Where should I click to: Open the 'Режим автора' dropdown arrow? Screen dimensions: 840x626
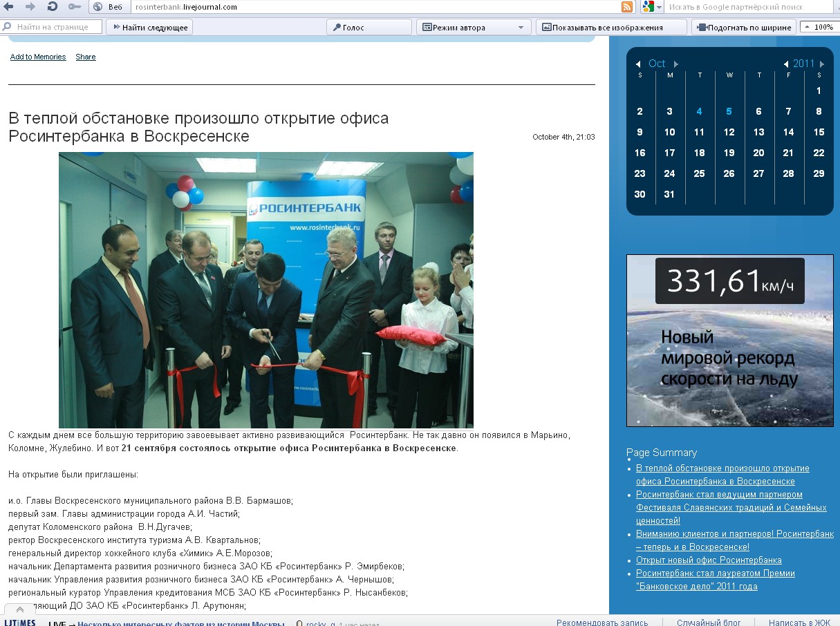(521, 28)
